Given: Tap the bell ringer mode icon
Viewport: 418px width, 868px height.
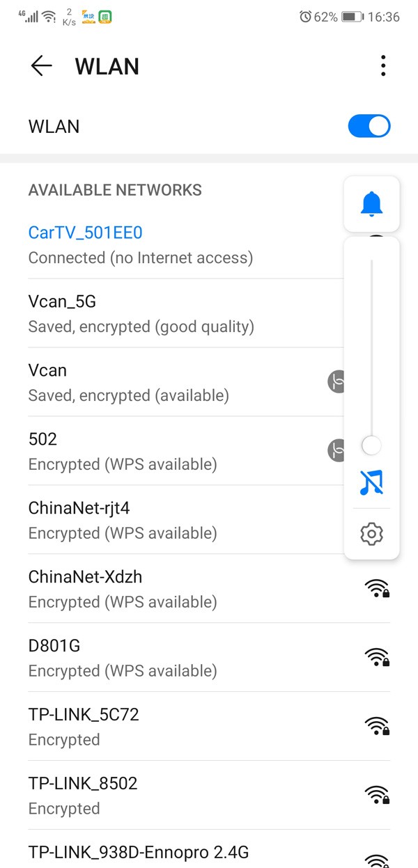Looking at the screenshot, I should (x=371, y=204).
